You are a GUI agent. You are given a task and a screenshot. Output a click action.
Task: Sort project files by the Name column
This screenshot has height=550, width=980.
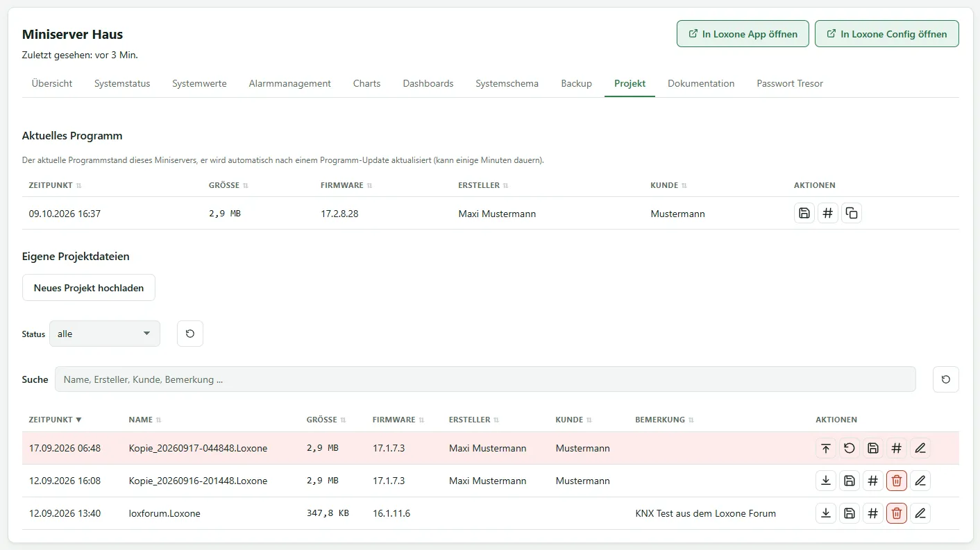[x=145, y=420]
